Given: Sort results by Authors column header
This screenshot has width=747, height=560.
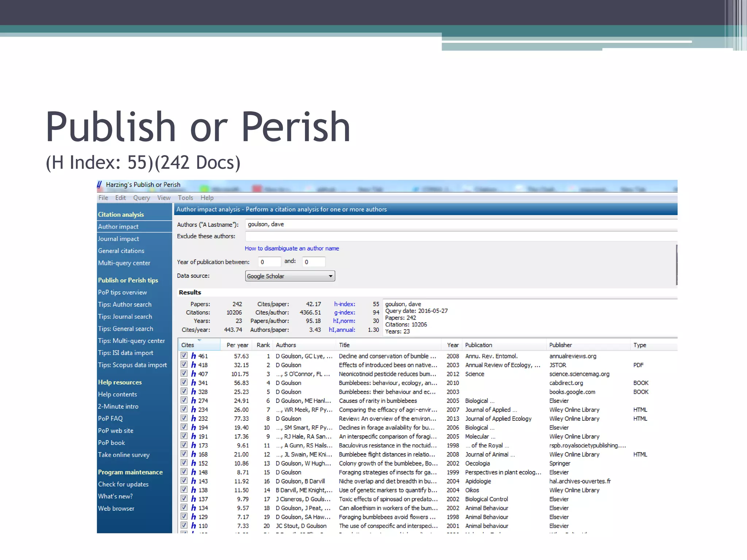Looking at the screenshot, I should coord(305,345).
